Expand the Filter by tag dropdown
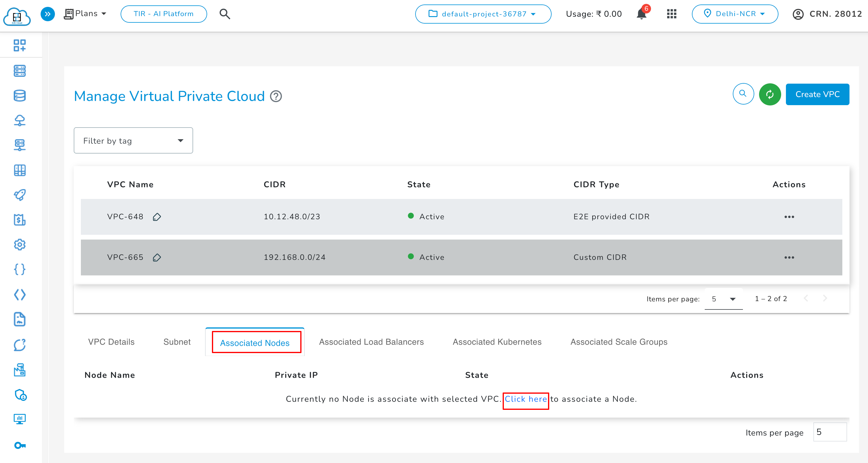This screenshot has width=868, height=463. click(x=133, y=141)
